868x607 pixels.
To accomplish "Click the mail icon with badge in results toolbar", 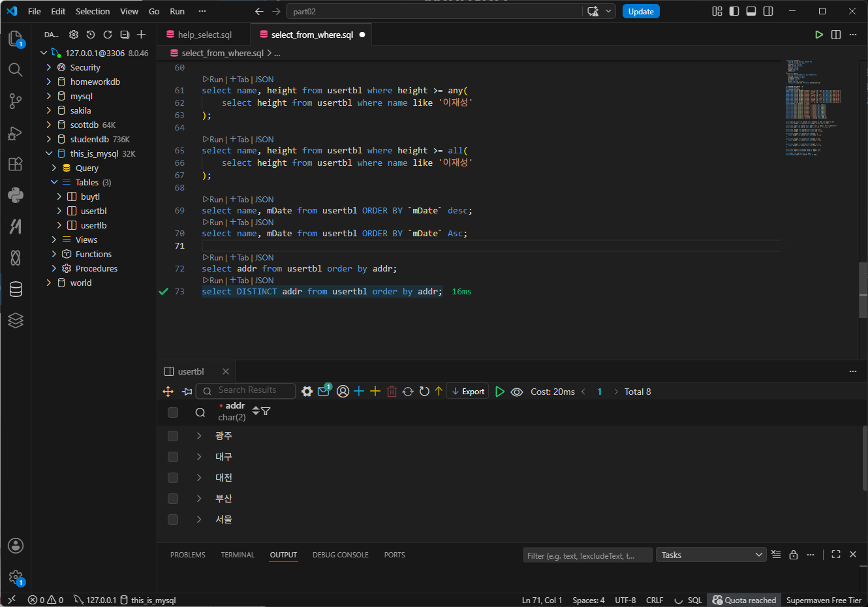I will tap(324, 391).
